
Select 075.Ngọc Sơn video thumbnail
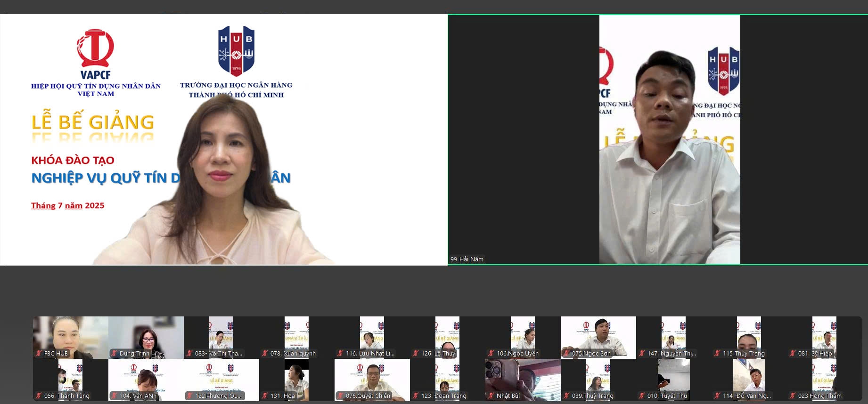coord(598,338)
